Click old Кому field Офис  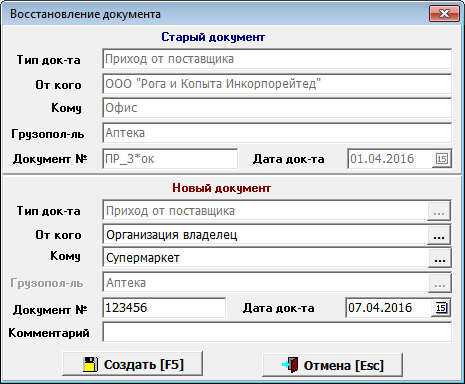point(277,108)
